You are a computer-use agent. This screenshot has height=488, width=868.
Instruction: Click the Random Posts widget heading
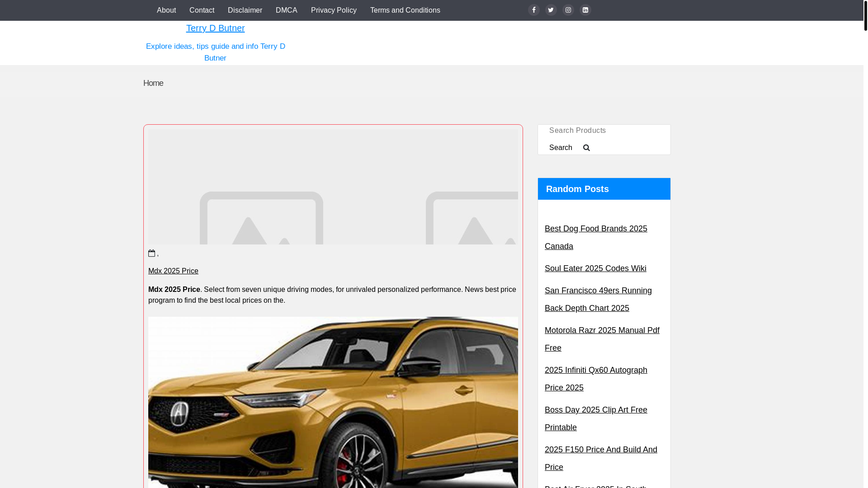coord(604,189)
